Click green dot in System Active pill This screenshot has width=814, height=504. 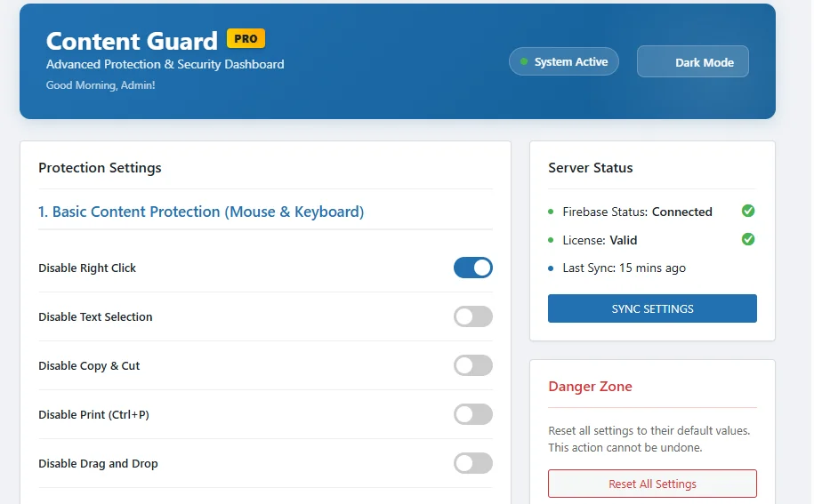pyautogui.click(x=524, y=61)
